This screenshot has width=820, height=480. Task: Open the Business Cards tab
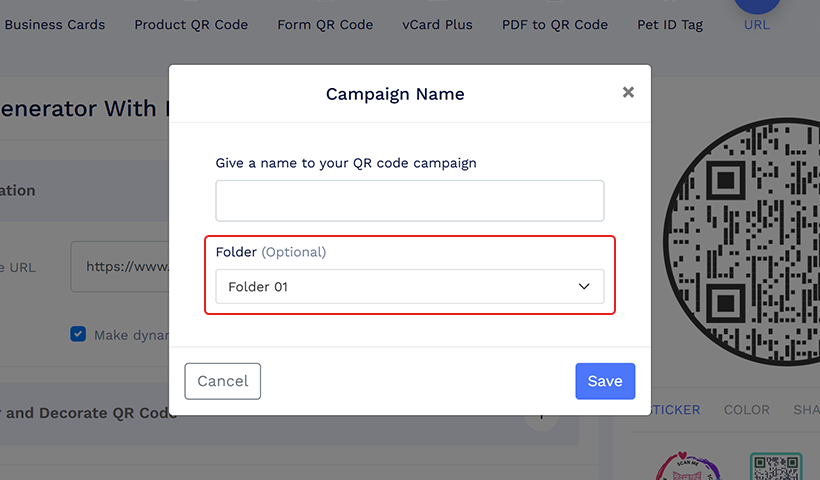tap(55, 25)
